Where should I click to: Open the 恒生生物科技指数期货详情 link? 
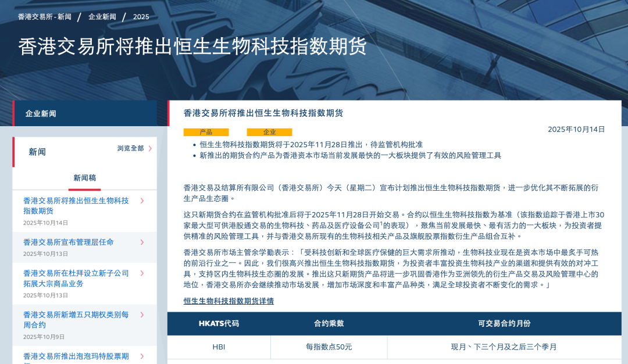[x=228, y=301]
